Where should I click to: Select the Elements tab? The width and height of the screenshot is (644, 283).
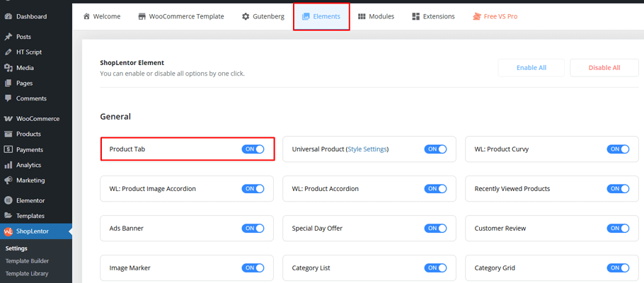(321, 16)
